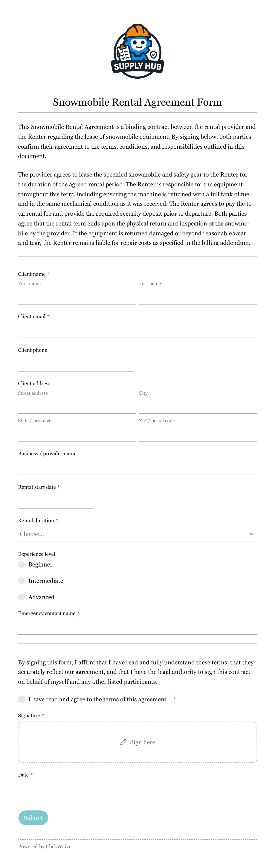The image size is (275, 868).
Task: Click the pencil icon in signature box
Action: pos(123,742)
